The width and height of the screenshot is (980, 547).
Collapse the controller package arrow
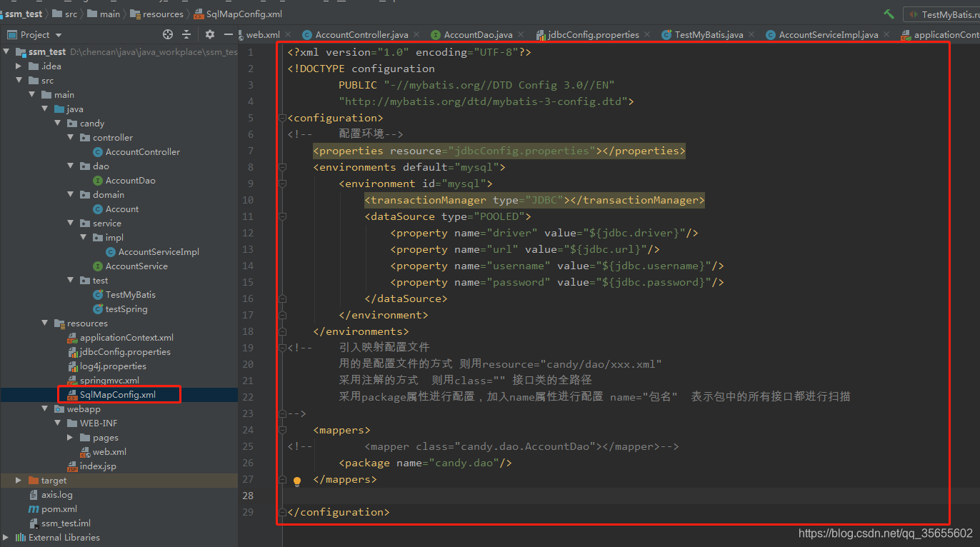pos(70,138)
